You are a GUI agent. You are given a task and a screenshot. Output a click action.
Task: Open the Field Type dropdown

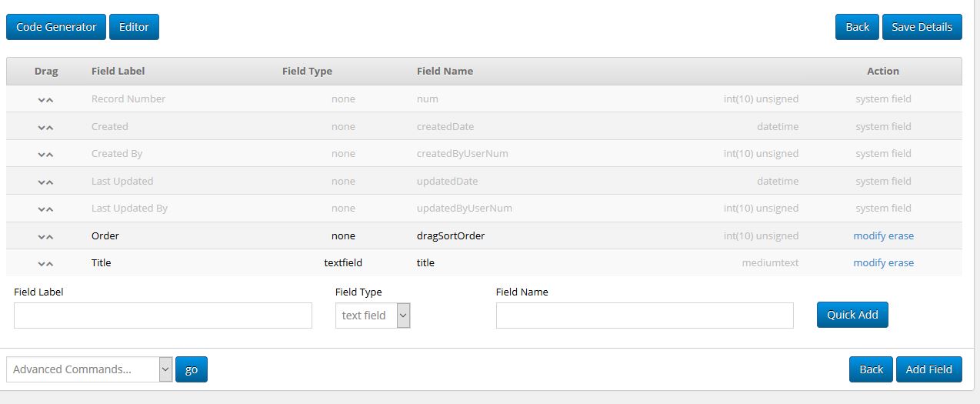372,316
